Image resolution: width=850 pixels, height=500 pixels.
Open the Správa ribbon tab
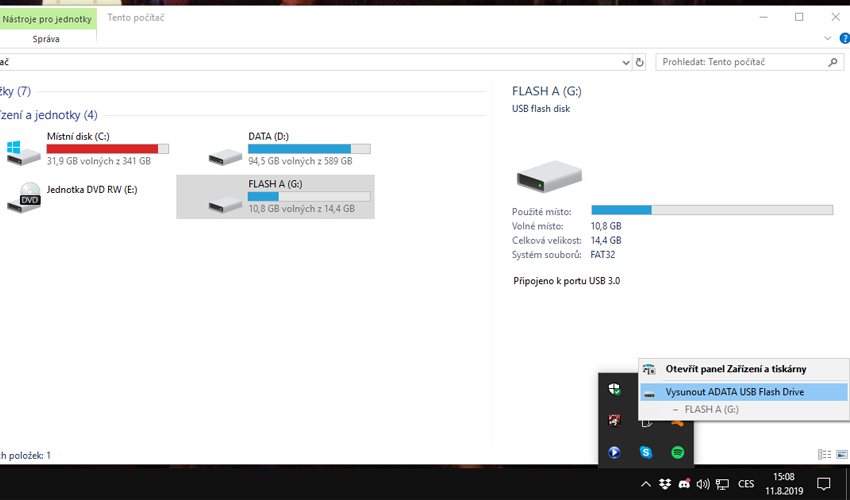(x=45, y=39)
